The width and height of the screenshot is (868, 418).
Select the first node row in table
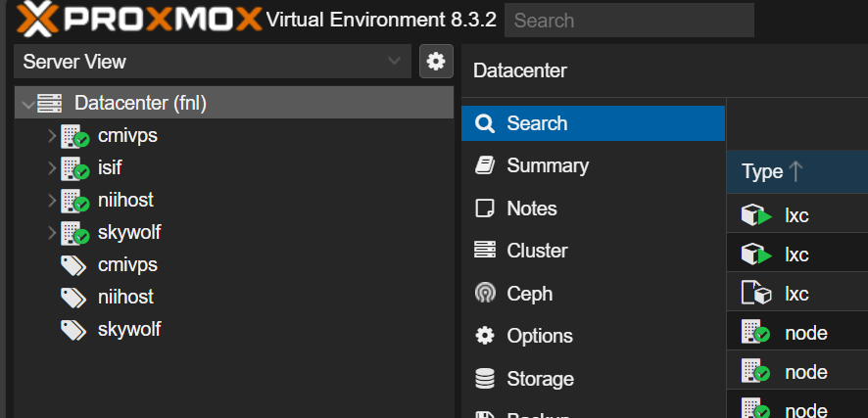tap(797, 332)
